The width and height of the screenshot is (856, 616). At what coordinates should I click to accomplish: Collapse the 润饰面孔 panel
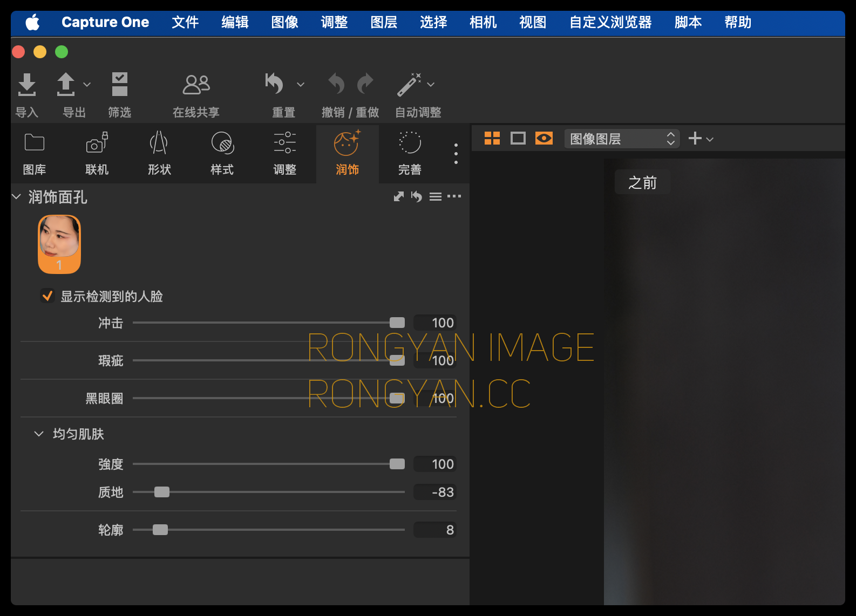(16, 197)
